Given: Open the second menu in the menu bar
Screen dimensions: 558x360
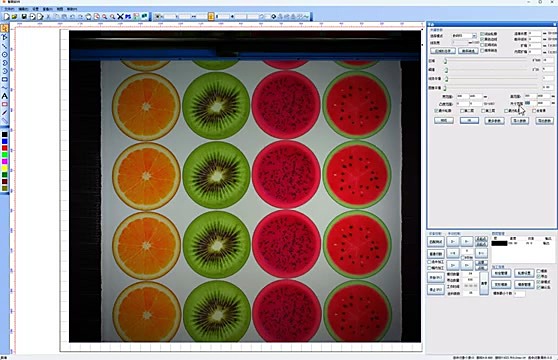Looking at the screenshot, I should [x=23, y=9].
